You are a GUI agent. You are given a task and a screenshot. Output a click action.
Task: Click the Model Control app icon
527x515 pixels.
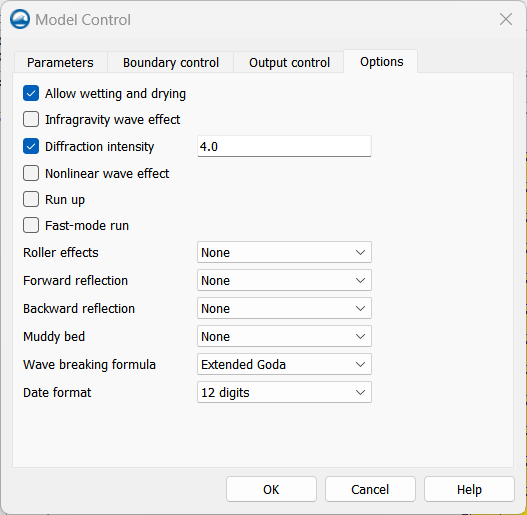tap(20, 19)
